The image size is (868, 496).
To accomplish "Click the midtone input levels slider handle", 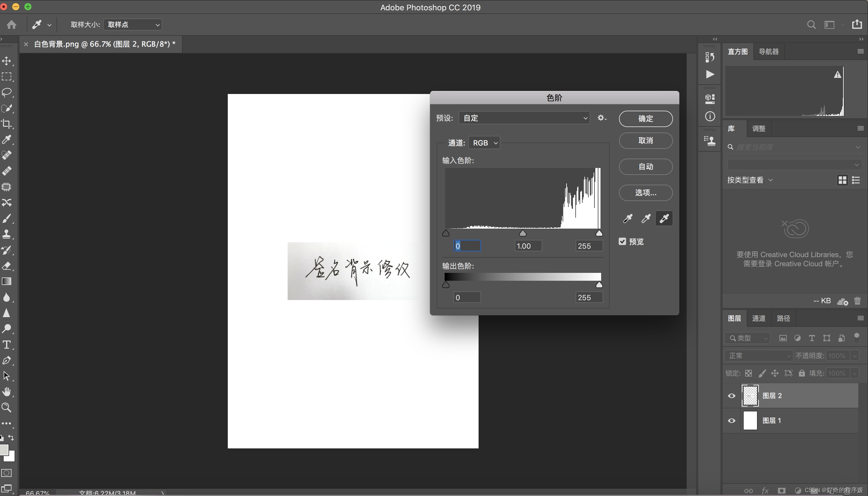I will [523, 233].
